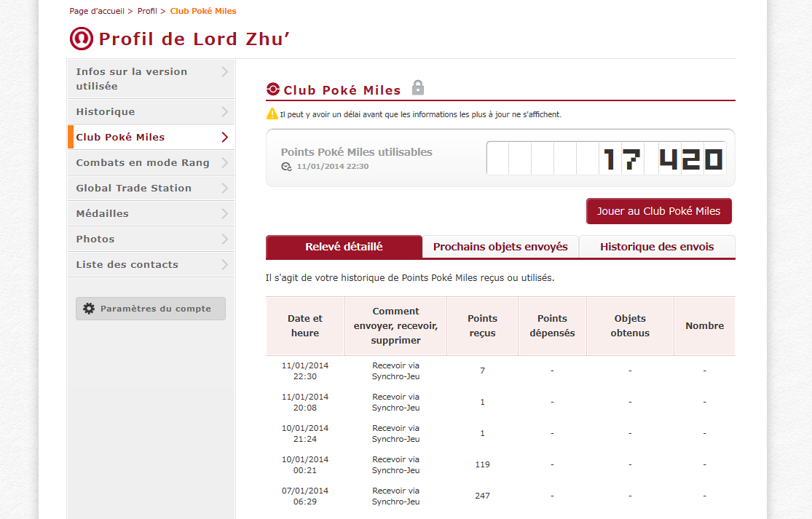Click the date cell 11/01/2014 22:30 in table

305,371
